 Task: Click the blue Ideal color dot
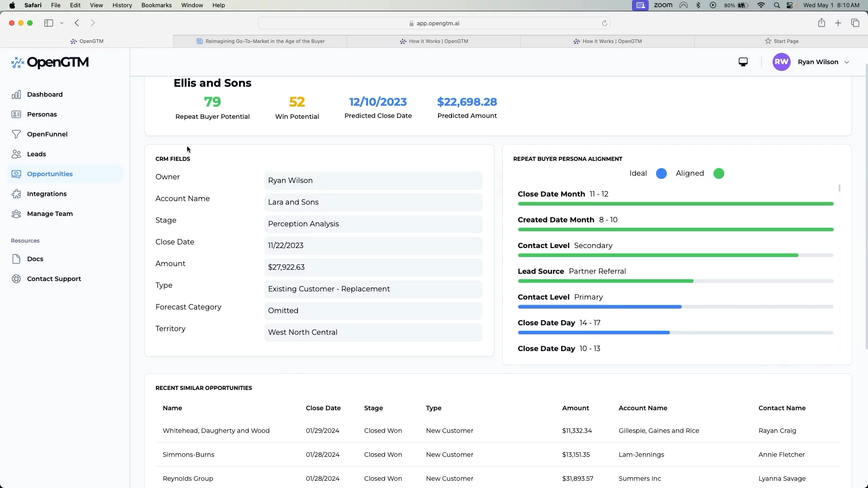click(x=661, y=174)
